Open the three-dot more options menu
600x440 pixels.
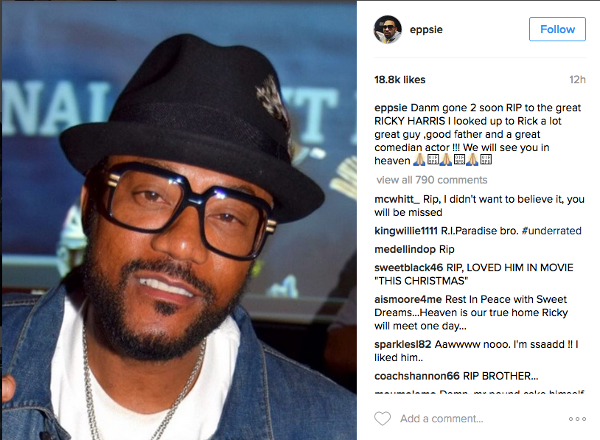[577, 419]
